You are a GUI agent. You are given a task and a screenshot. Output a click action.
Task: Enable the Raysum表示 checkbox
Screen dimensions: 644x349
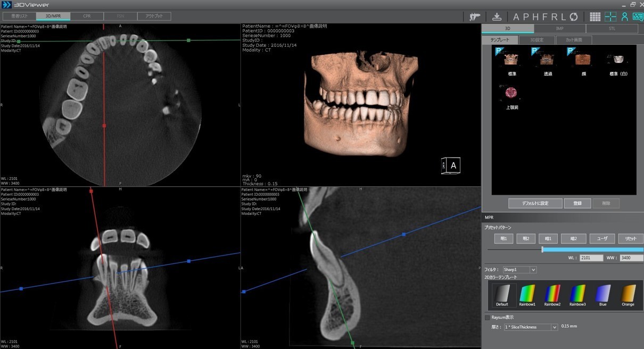[487, 318]
